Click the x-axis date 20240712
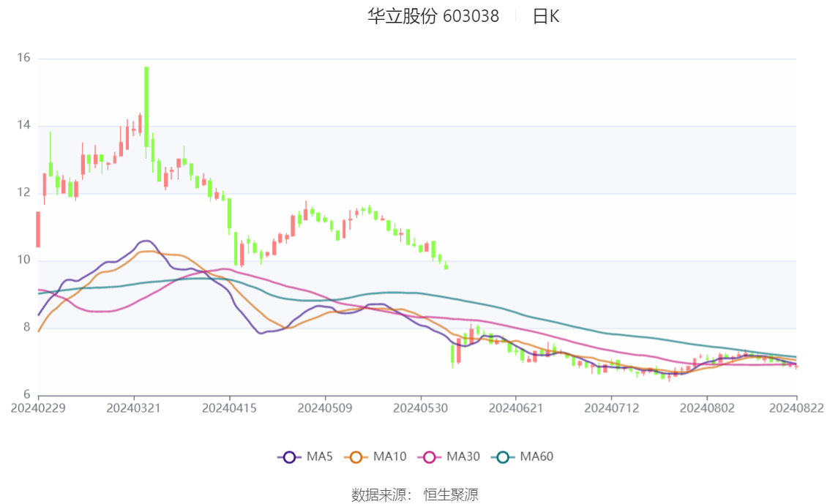This screenshot has height=504, width=830. 611,408
